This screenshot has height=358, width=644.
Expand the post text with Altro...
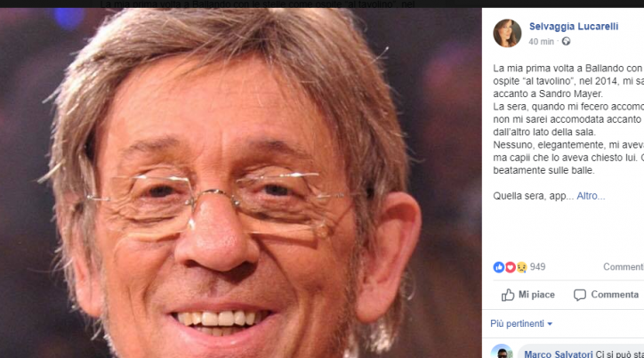click(x=591, y=196)
